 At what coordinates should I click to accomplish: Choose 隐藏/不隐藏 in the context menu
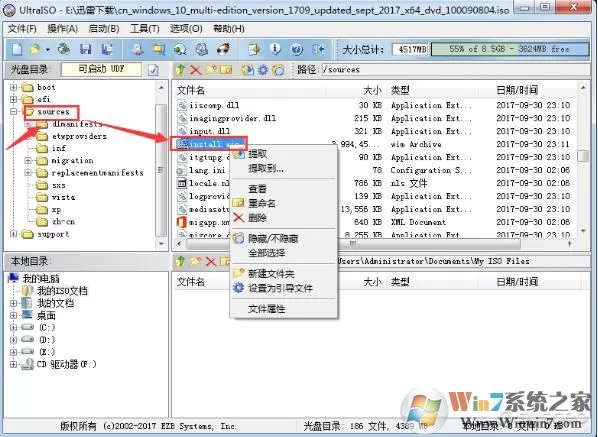[x=284, y=239]
